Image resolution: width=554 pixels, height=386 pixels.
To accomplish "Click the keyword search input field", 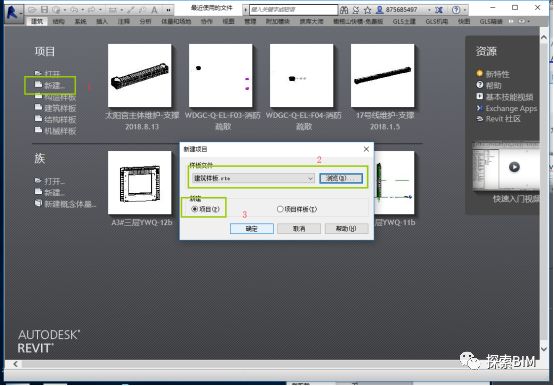I will coord(293,10).
